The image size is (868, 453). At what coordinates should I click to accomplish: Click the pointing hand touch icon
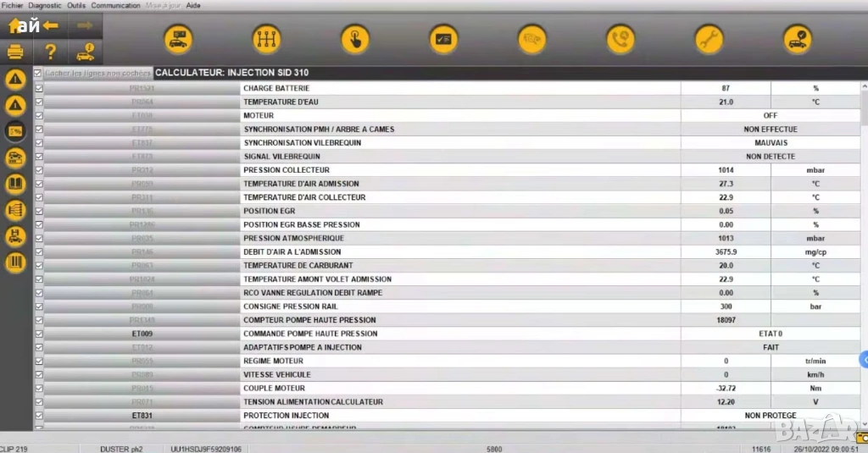coord(355,39)
